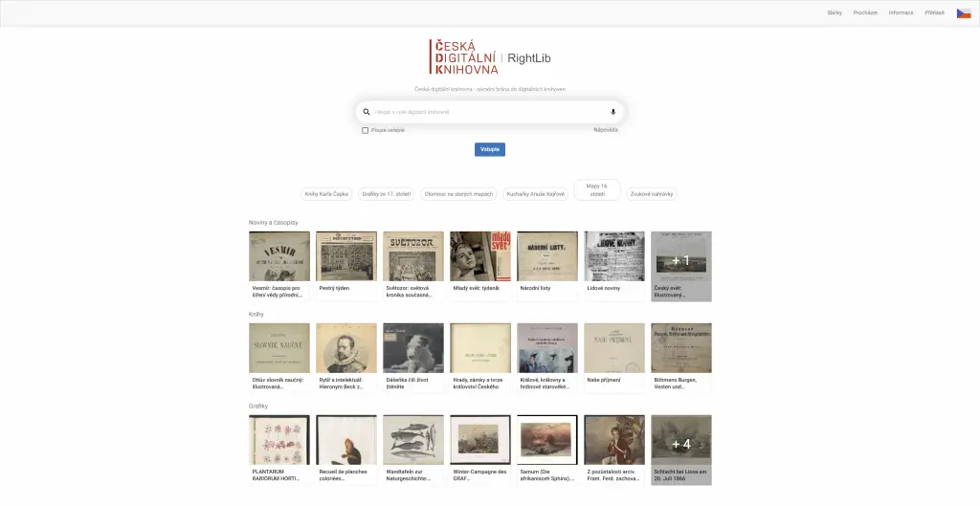Open the Procházet menu item
Image resolution: width=980 pixels, height=506 pixels.
click(865, 13)
